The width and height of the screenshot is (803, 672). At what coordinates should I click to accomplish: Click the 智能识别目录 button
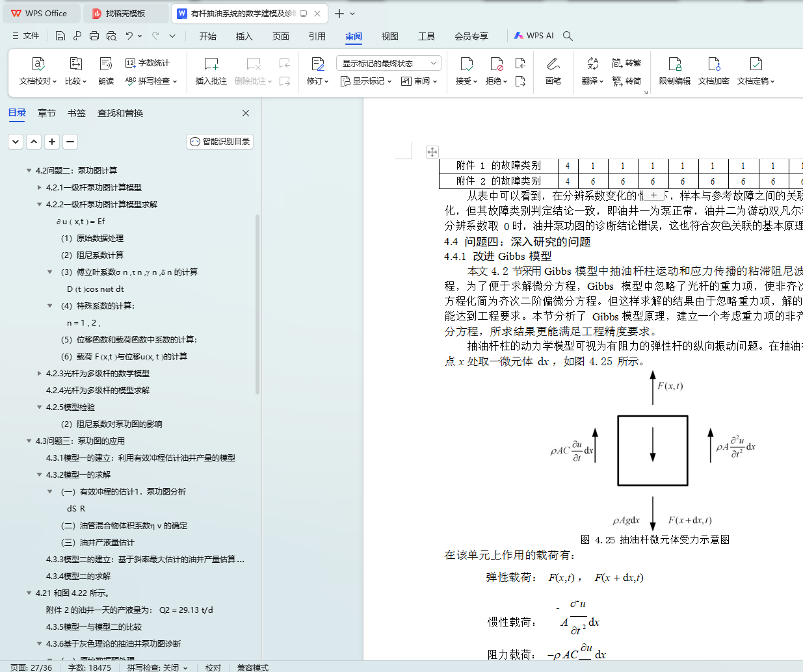click(220, 142)
